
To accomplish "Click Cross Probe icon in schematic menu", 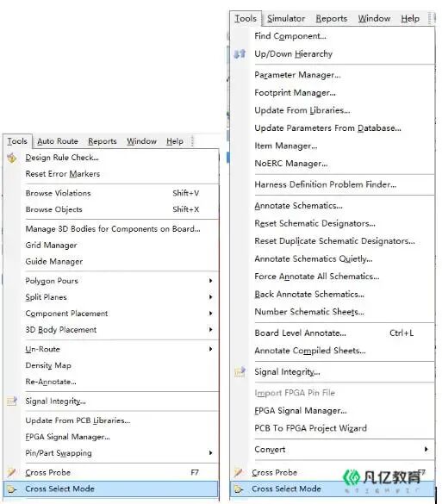I will [x=239, y=472].
